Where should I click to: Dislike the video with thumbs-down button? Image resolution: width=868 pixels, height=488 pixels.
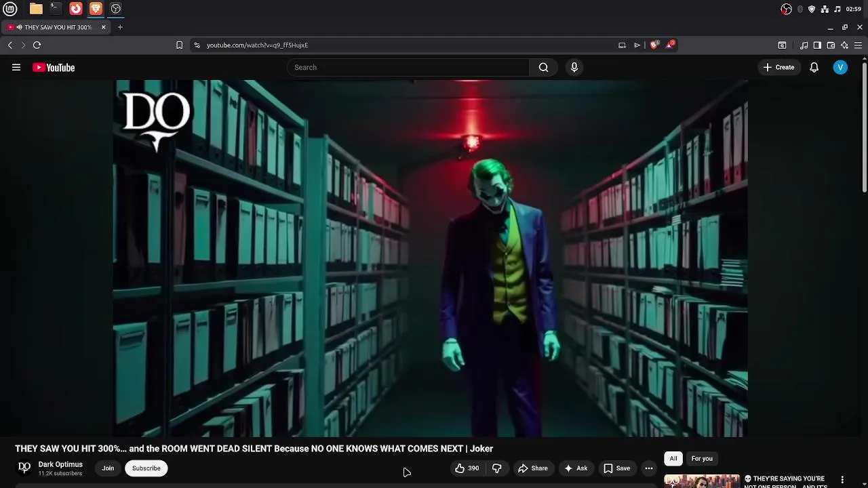click(x=497, y=468)
